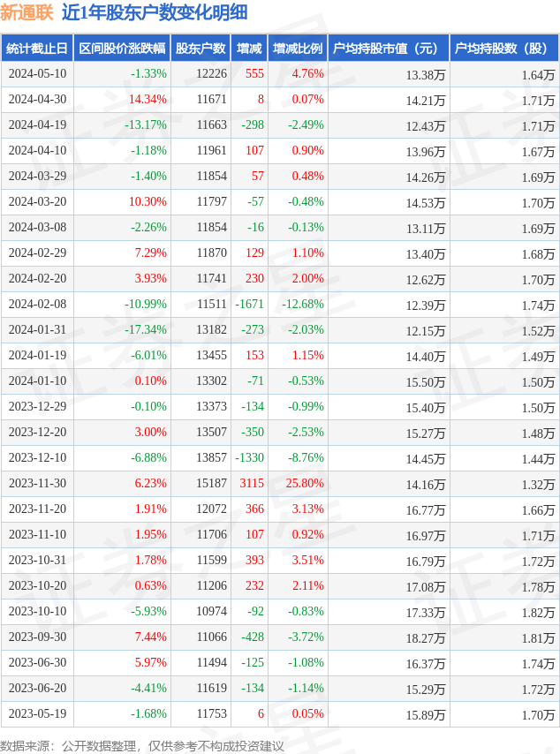The width and height of the screenshot is (560, 754).
Task: Click the -12.68% change ratio cell
Action: (303, 305)
